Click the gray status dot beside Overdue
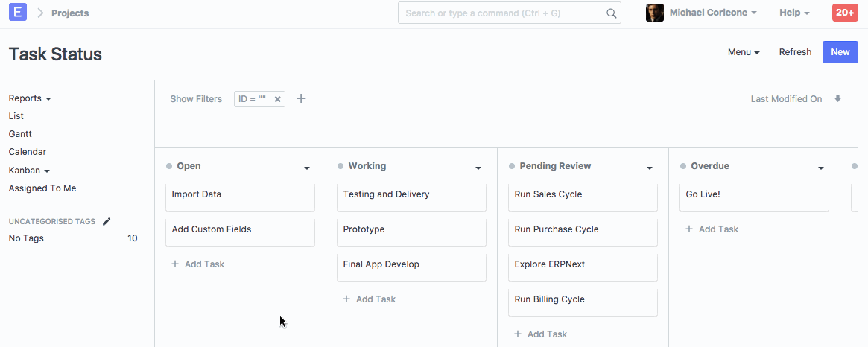The height and width of the screenshot is (347, 868). point(683,167)
